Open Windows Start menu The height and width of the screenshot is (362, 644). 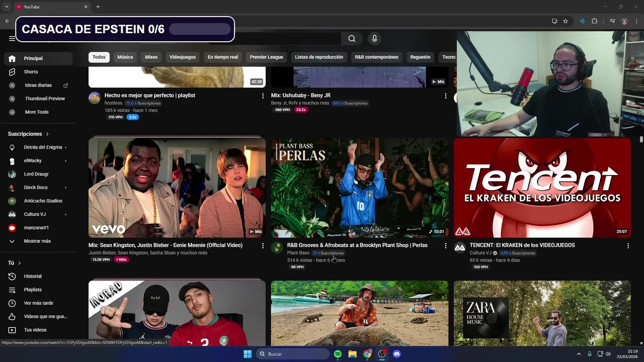click(x=248, y=354)
